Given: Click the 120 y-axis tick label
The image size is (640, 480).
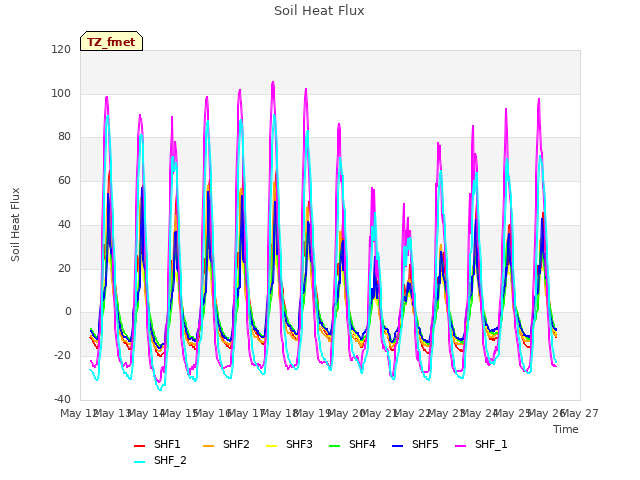Looking at the screenshot, I should coord(61,50).
